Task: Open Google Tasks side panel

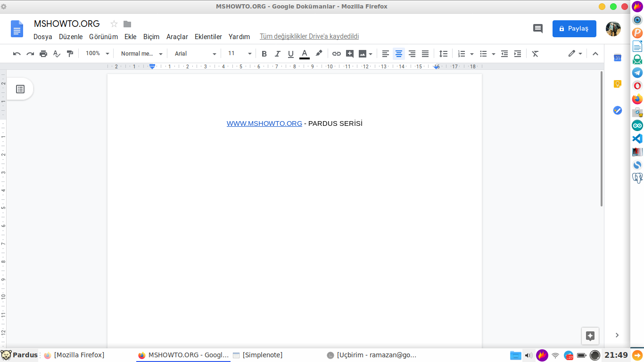Action: tap(617, 110)
